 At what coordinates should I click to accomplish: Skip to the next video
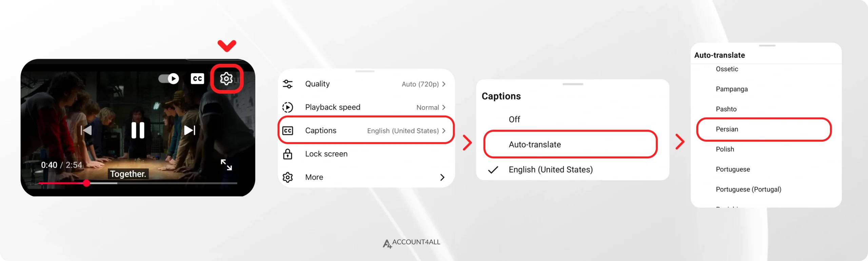tap(190, 130)
